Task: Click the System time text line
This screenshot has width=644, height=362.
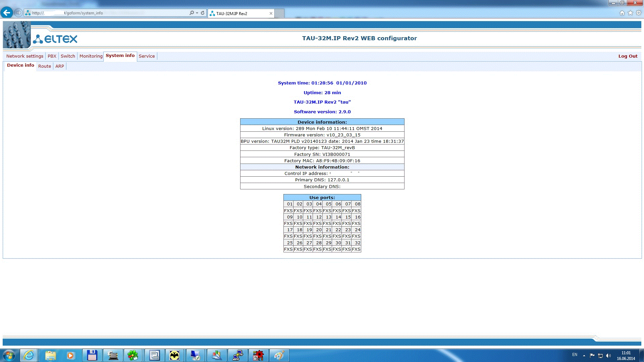Action: [x=322, y=83]
